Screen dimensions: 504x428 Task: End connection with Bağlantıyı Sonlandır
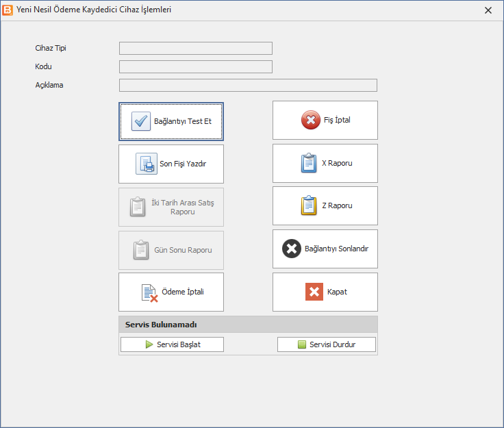tap(325, 249)
